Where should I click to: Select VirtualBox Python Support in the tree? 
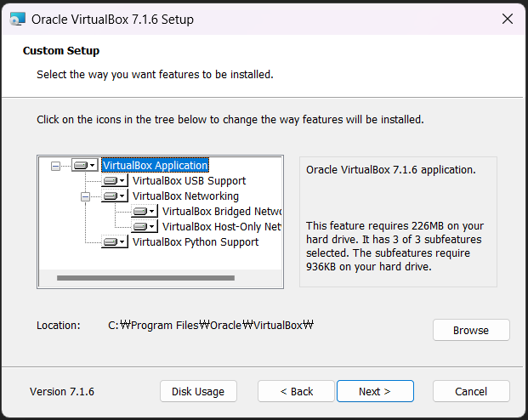pos(196,241)
